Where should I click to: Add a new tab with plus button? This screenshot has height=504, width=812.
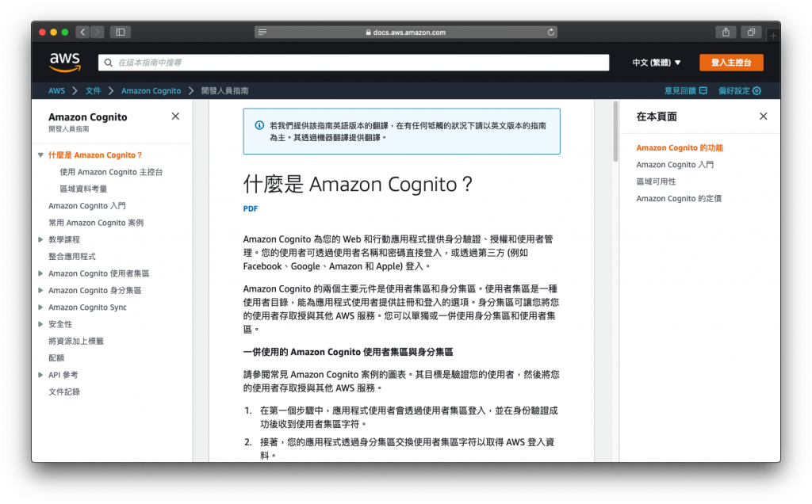coord(773,36)
